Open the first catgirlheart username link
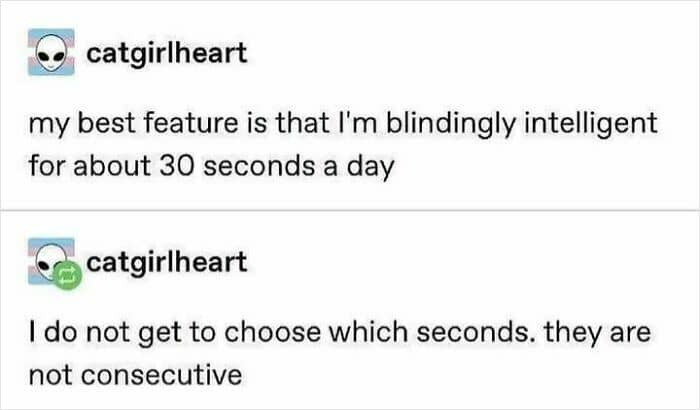The height and width of the screenshot is (410, 700). point(166,52)
